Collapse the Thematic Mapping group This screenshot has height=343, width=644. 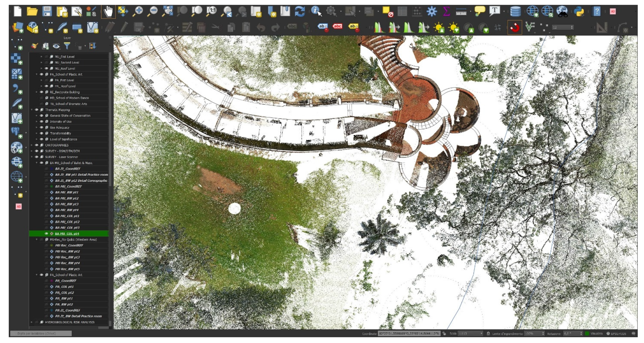pyautogui.click(x=32, y=110)
